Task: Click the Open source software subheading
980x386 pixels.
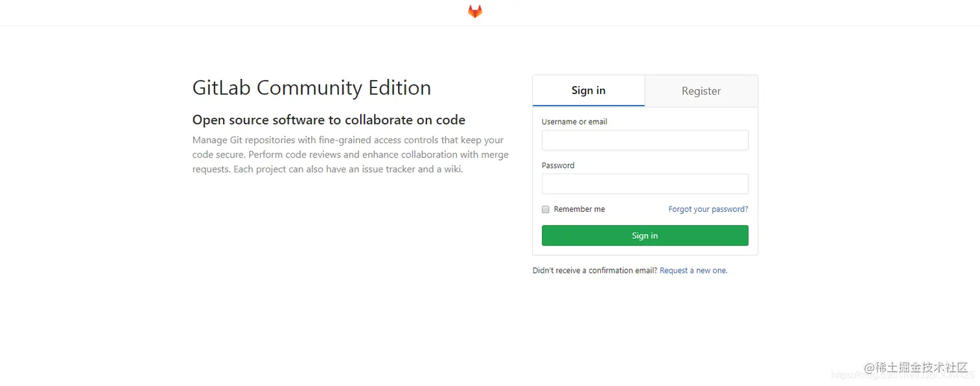Action: (x=329, y=120)
